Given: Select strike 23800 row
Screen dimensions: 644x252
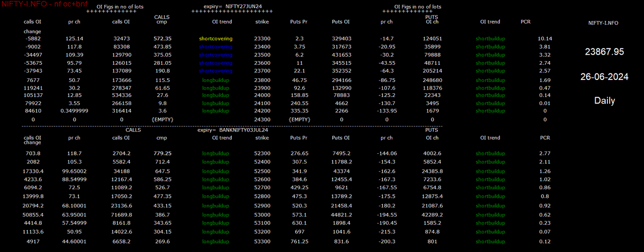Looking at the screenshot, I should 262,79.
